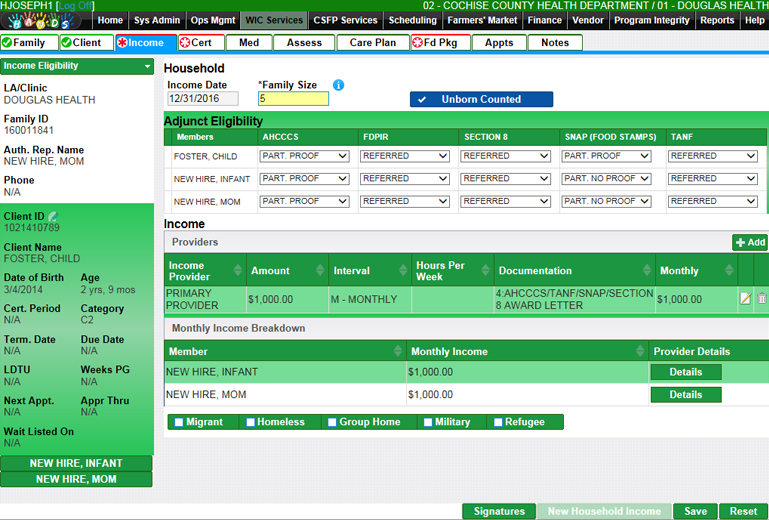
Task: Check the Migrant checkbox
Action: (x=179, y=422)
